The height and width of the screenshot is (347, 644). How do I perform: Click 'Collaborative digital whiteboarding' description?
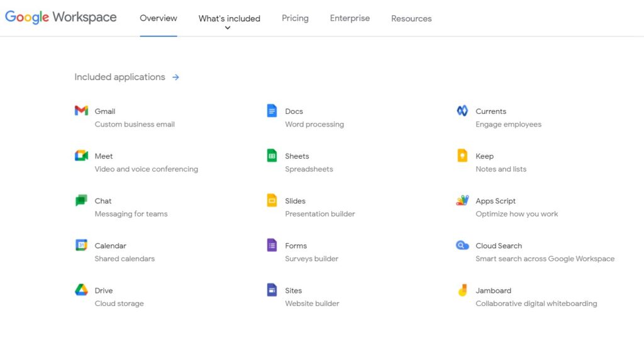point(536,304)
